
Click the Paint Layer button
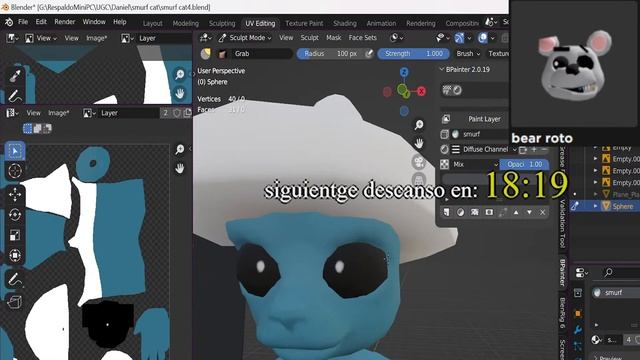tap(484, 119)
